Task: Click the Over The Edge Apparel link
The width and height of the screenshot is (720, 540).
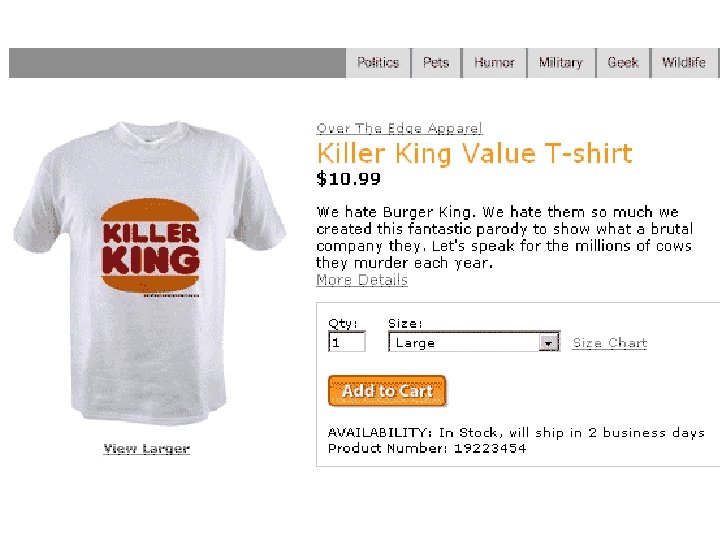Action: tap(399, 128)
